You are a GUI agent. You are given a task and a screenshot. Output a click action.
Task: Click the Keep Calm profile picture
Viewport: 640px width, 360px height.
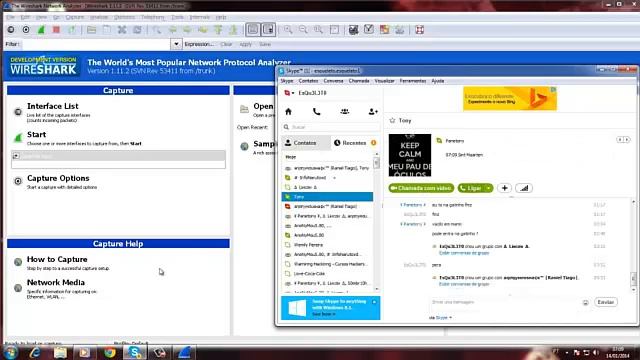[x=410, y=155]
